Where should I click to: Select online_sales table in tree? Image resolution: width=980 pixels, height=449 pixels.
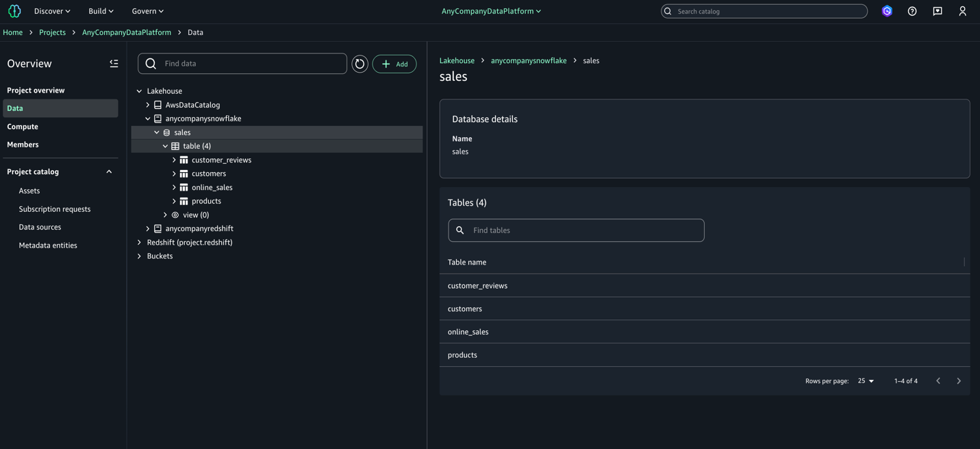[212, 187]
